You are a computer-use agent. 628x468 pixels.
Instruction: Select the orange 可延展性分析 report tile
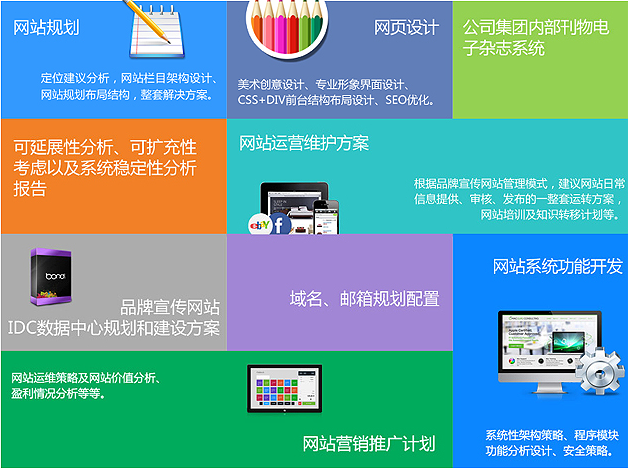coord(114,176)
